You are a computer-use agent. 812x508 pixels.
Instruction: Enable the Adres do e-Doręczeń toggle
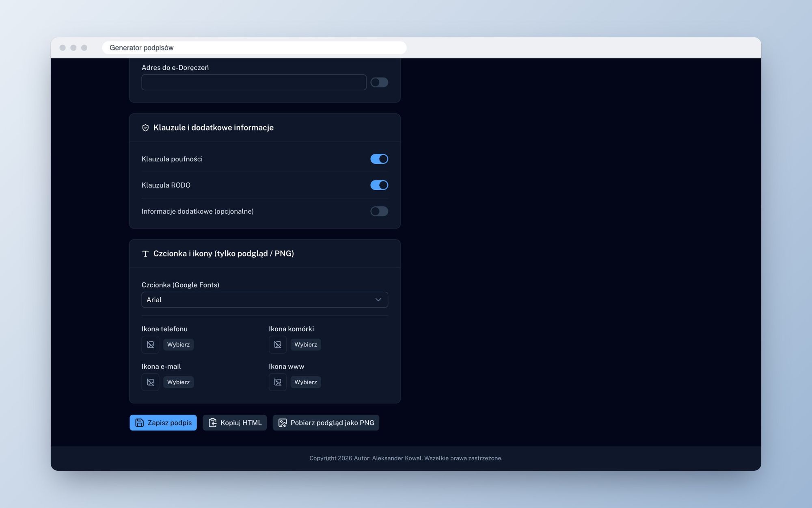pyautogui.click(x=379, y=82)
